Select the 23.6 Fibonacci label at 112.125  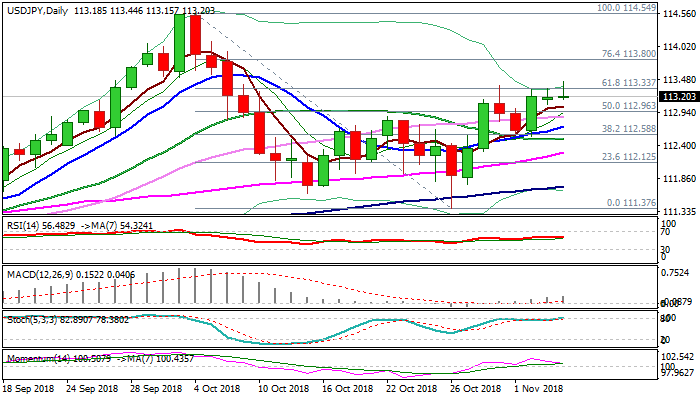tap(627, 157)
